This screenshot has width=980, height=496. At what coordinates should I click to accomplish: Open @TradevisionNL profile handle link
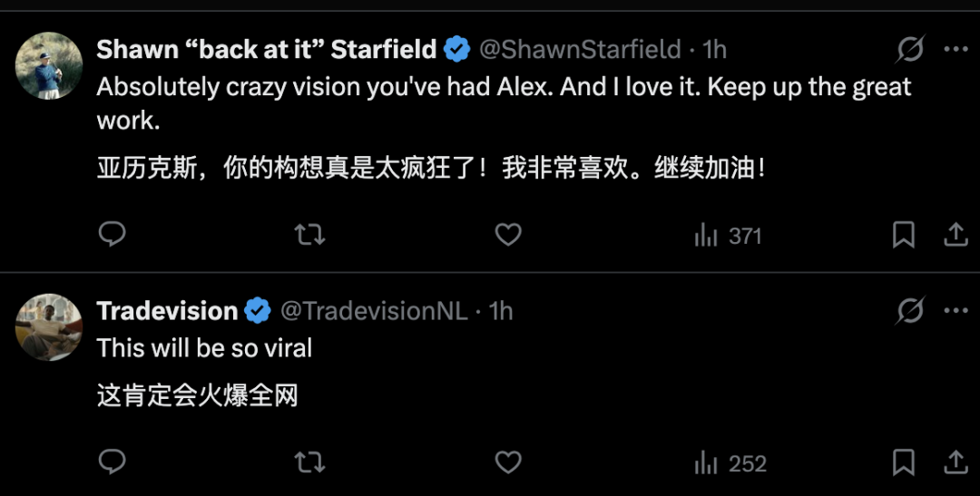click(374, 311)
